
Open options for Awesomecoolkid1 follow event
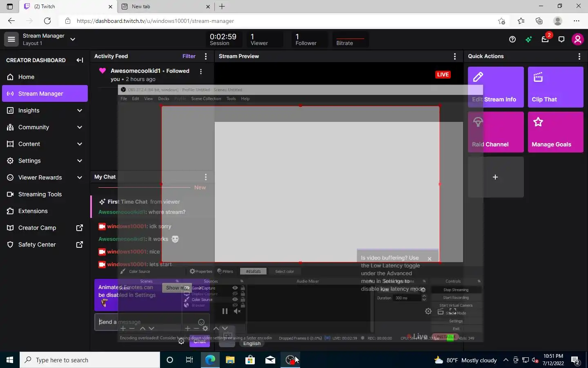[x=201, y=72]
